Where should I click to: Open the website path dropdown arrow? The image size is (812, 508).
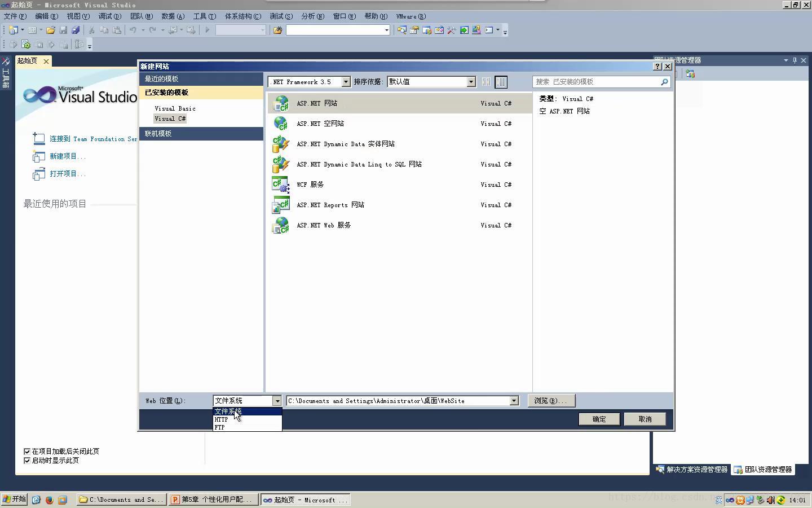click(x=514, y=401)
